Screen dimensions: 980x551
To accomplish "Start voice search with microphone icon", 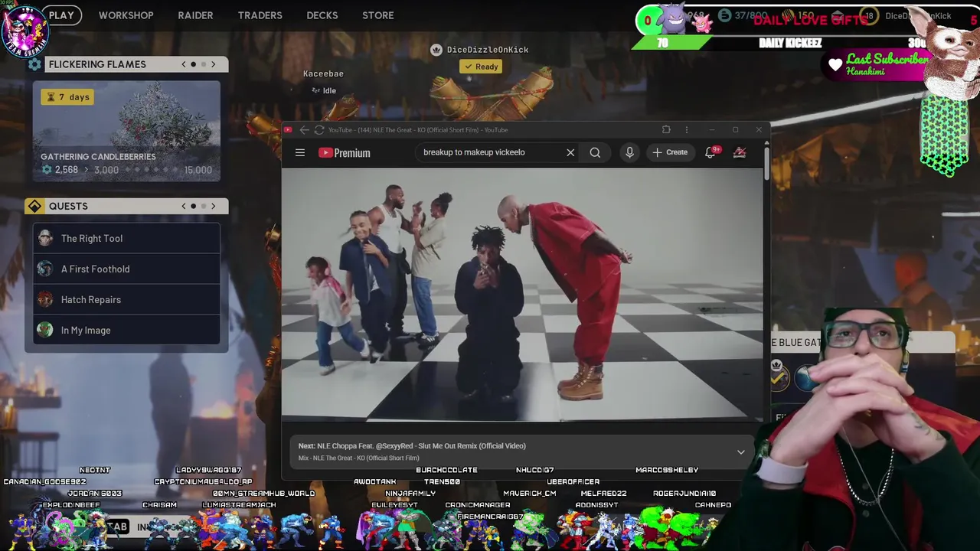I will coord(629,152).
